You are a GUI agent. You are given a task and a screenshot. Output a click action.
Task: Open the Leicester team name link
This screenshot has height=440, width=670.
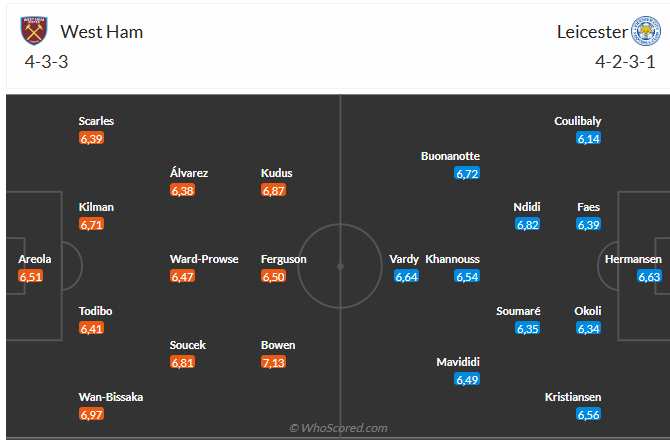(x=592, y=32)
